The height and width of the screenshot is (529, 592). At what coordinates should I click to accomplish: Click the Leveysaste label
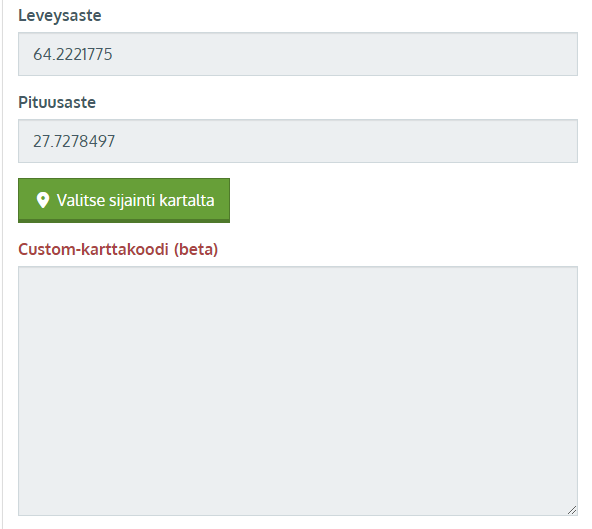pos(60,16)
